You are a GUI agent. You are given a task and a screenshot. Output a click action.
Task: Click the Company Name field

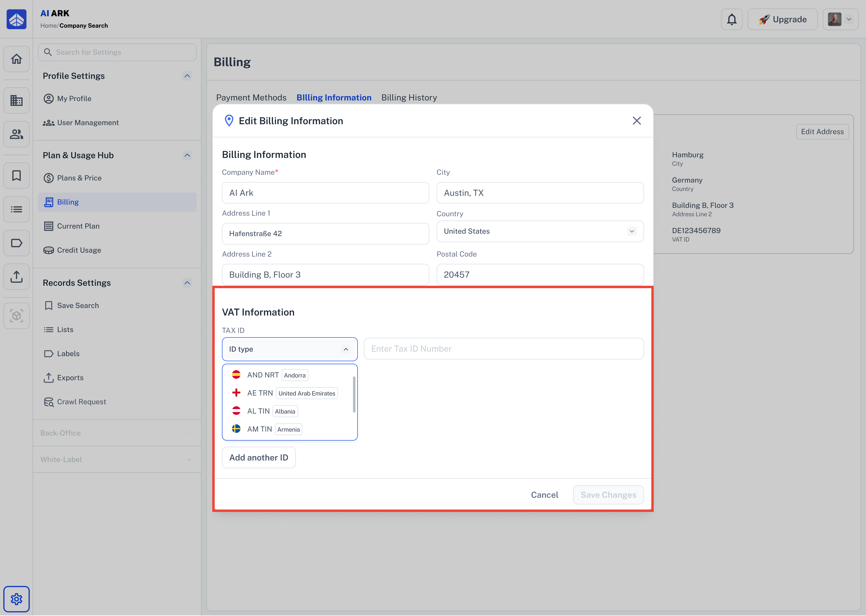pos(325,193)
